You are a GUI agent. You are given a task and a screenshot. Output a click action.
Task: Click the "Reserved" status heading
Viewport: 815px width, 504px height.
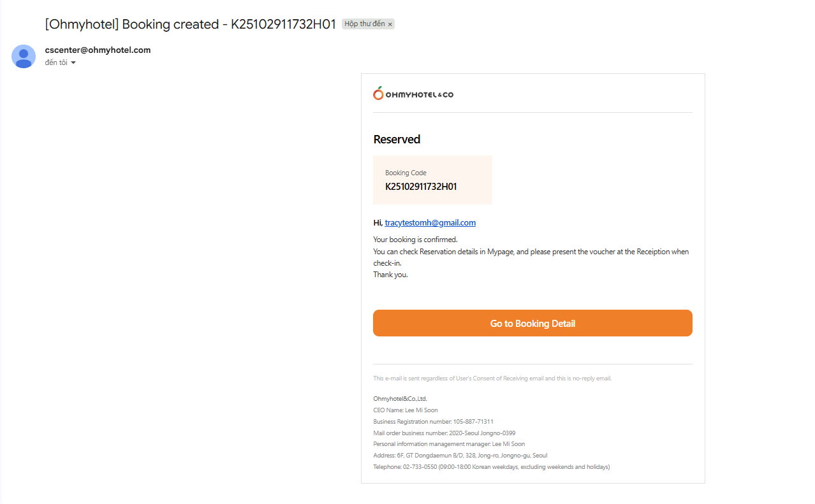click(397, 140)
